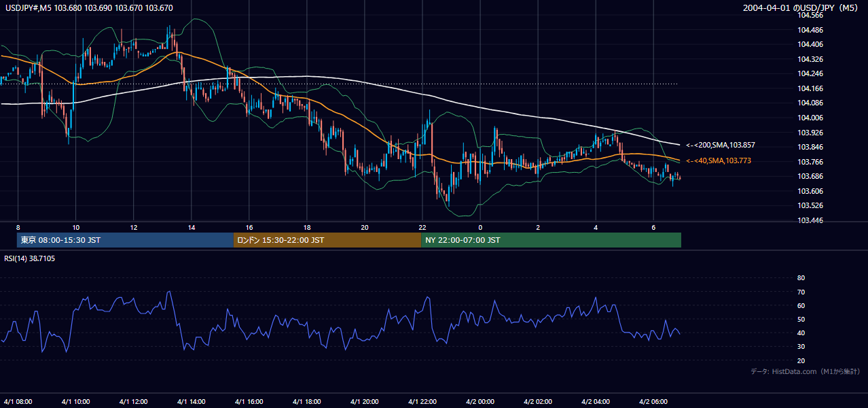This screenshot has height=408, width=868.
Task: Click the 4/1 16:00 time label
Action: pyautogui.click(x=249, y=402)
